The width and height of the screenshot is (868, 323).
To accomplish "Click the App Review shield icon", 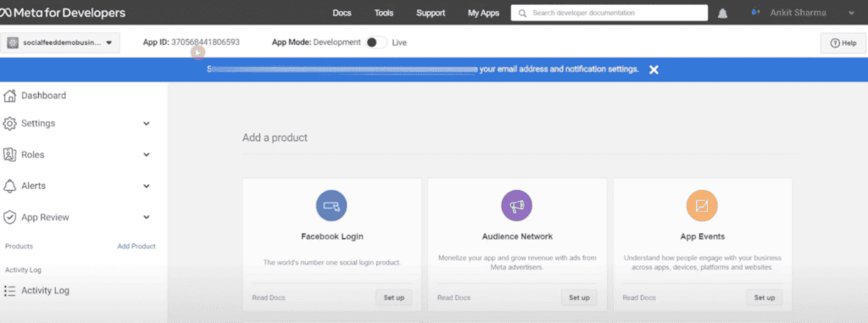I will tap(9, 217).
